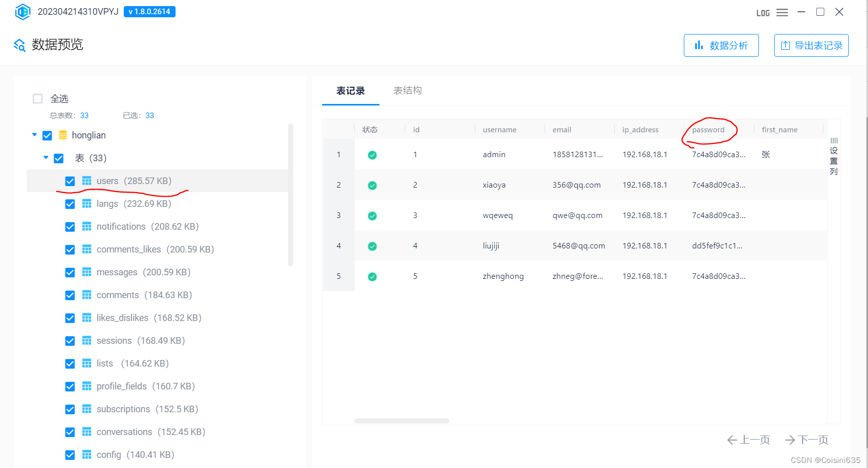Click the subscriptions table icon
The height and width of the screenshot is (468, 868).
click(87, 409)
